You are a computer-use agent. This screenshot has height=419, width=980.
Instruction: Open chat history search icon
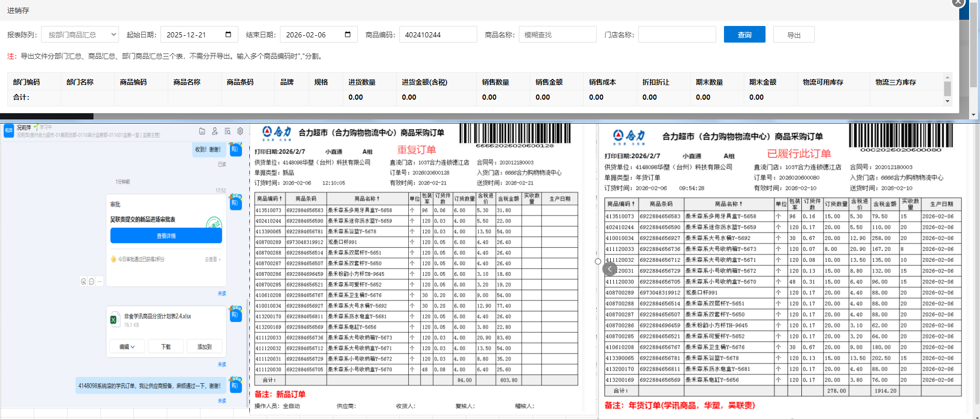click(x=227, y=131)
